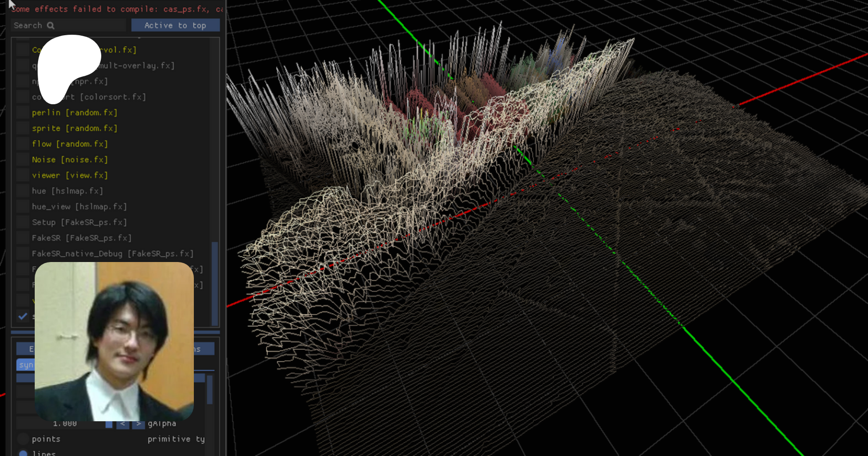
Task: Select the points primitive type
Action: [x=23, y=439]
